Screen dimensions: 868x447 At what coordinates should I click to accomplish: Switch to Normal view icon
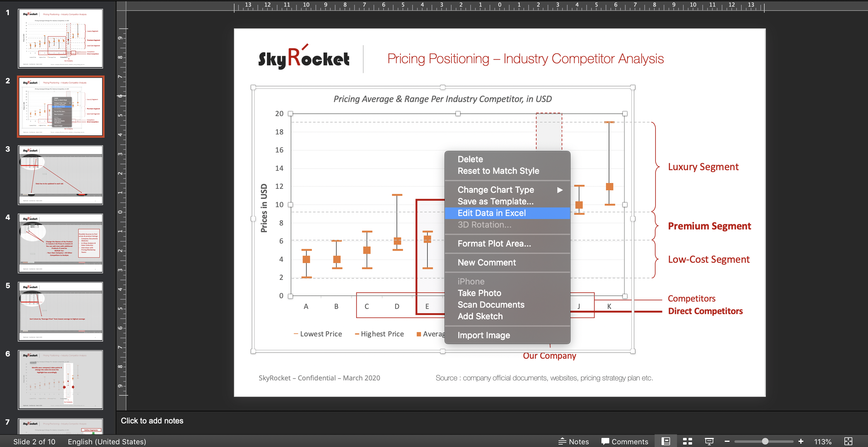[x=666, y=441]
